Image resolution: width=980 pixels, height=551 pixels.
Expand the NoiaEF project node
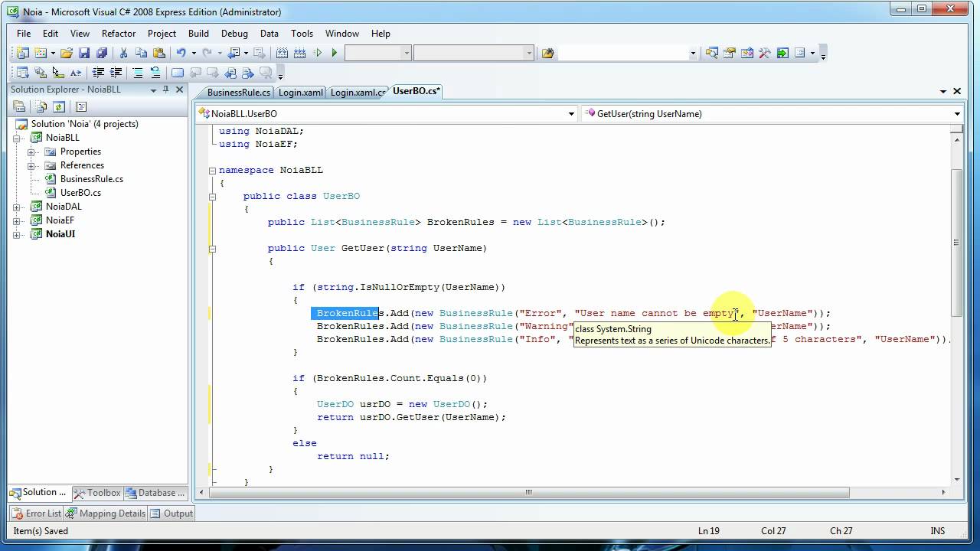pos(18,220)
